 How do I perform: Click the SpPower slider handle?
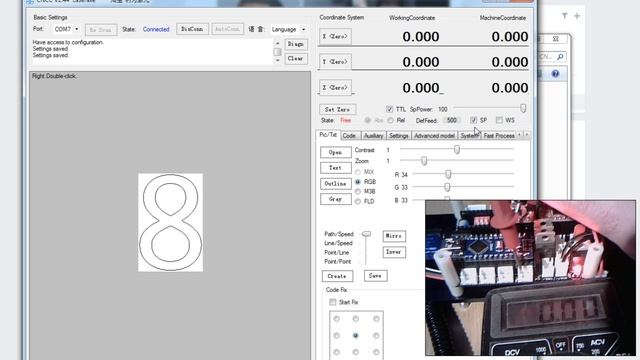tap(523, 108)
